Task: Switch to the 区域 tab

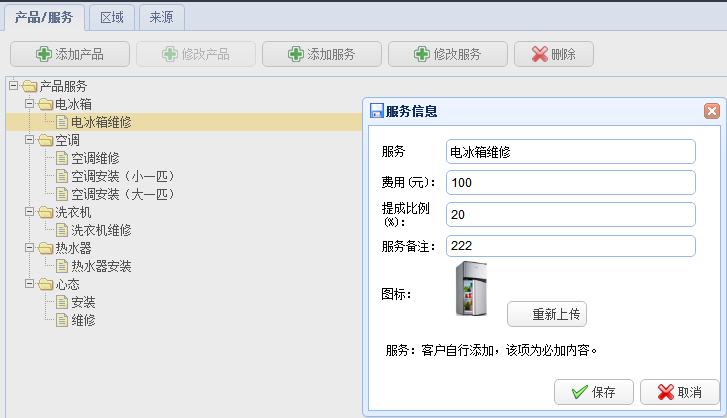Action: click(112, 17)
